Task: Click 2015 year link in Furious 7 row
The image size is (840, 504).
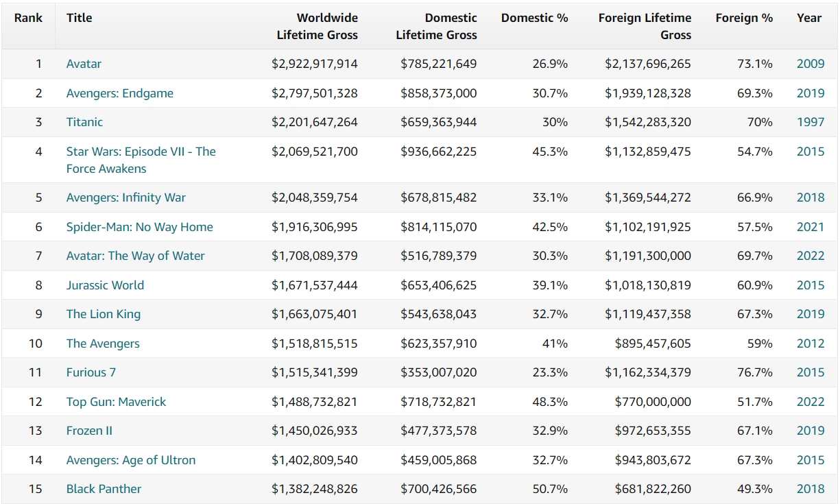Action: pyautogui.click(x=811, y=372)
